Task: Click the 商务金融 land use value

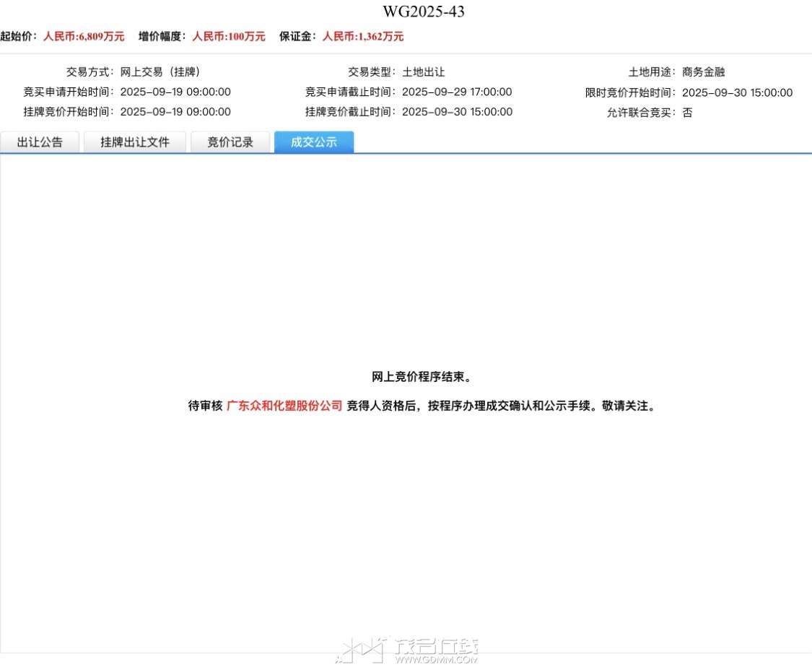Action: click(x=703, y=72)
